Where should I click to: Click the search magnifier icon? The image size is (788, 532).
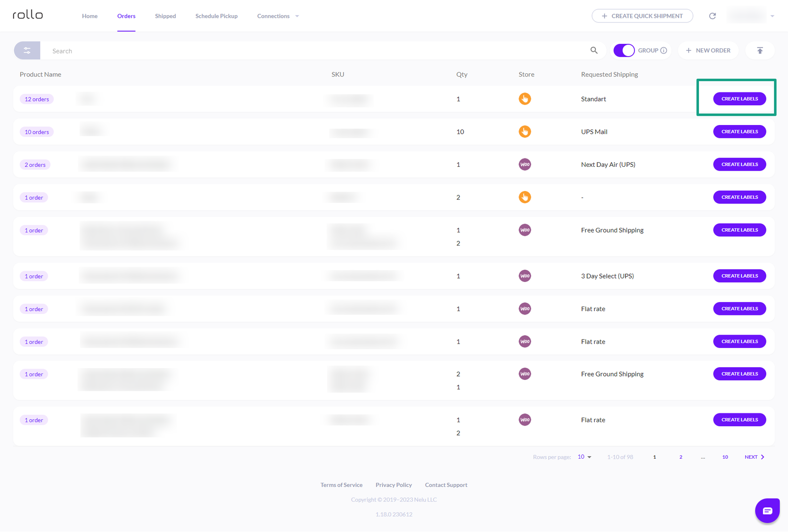(594, 50)
